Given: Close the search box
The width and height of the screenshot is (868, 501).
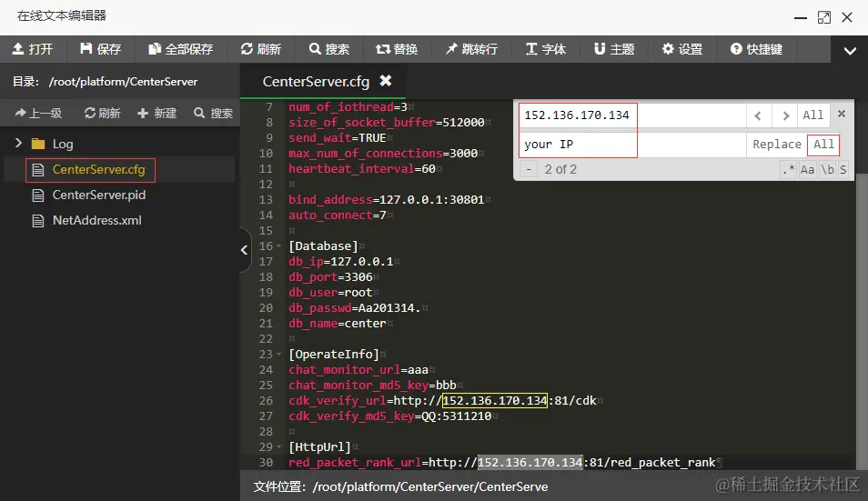Looking at the screenshot, I should coord(842,114).
